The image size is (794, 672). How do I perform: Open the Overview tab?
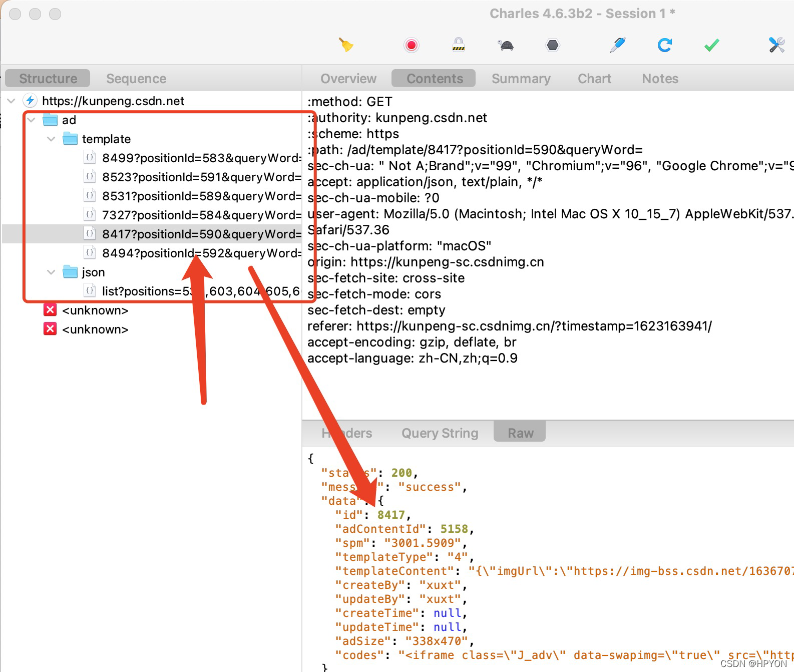pos(348,79)
